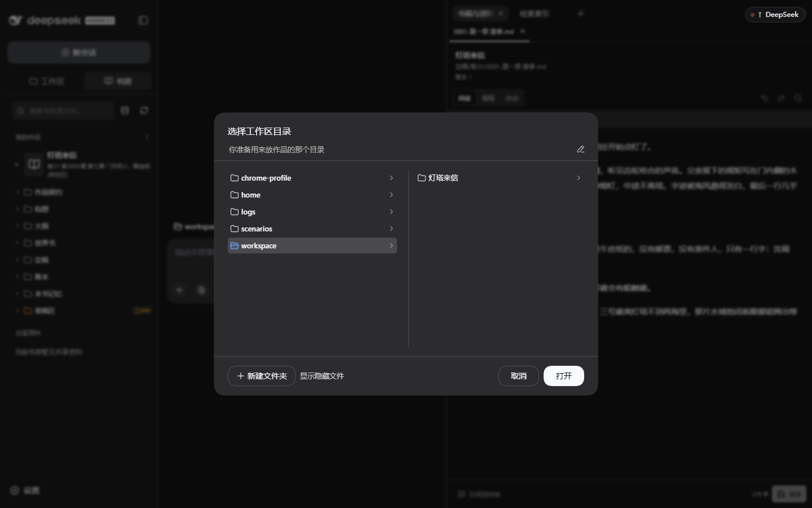Image resolution: width=812 pixels, height=508 pixels.
Task: Select the chrome-profile folder
Action: pyautogui.click(x=312, y=178)
